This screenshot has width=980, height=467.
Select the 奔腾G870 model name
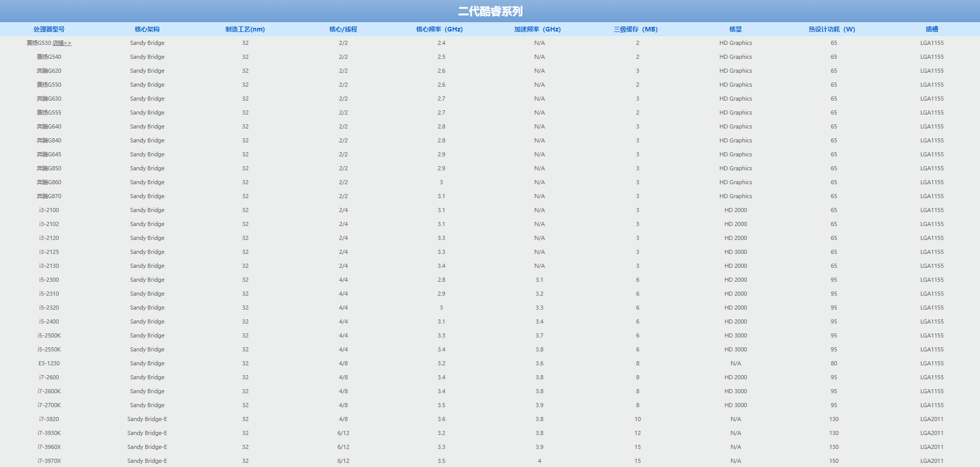click(49, 196)
